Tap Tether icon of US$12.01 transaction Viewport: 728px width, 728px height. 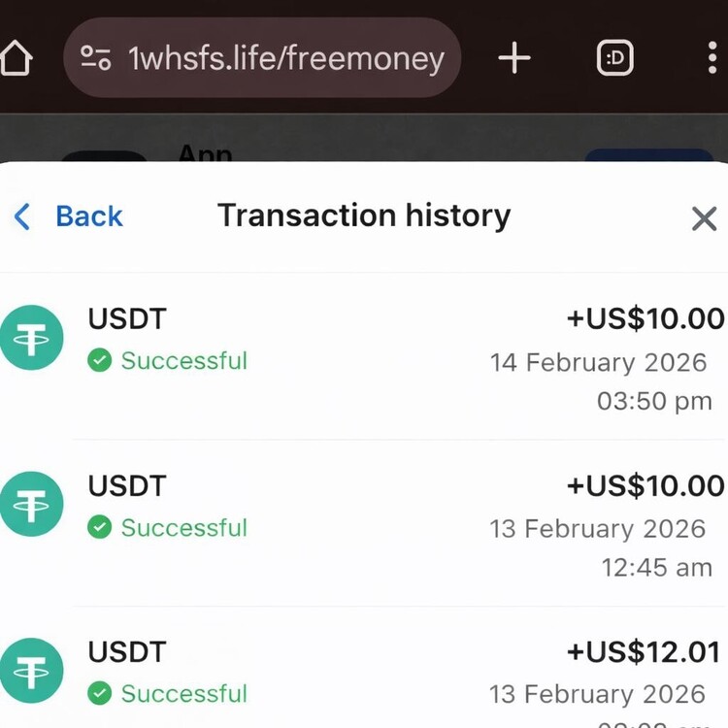[x=31, y=671]
